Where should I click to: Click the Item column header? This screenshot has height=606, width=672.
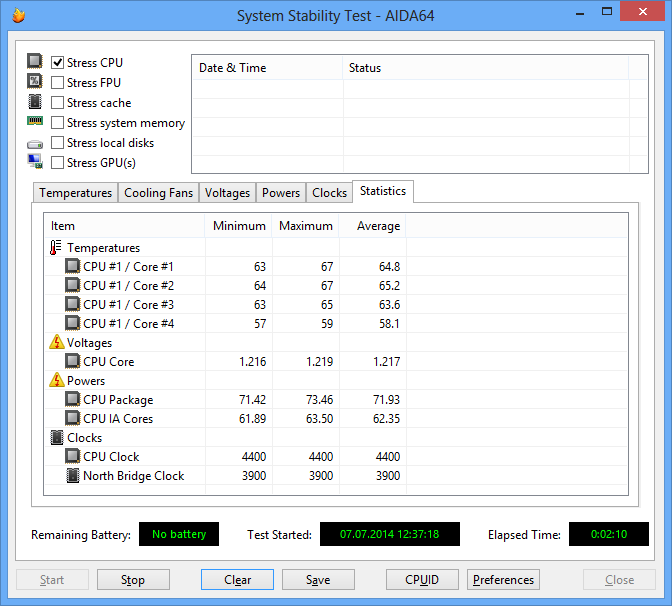coord(124,226)
